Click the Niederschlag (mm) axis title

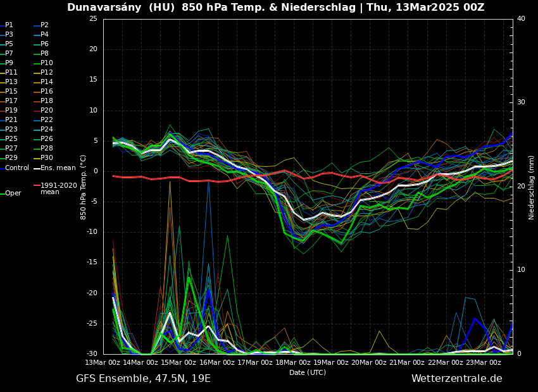pyautogui.click(x=532, y=187)
